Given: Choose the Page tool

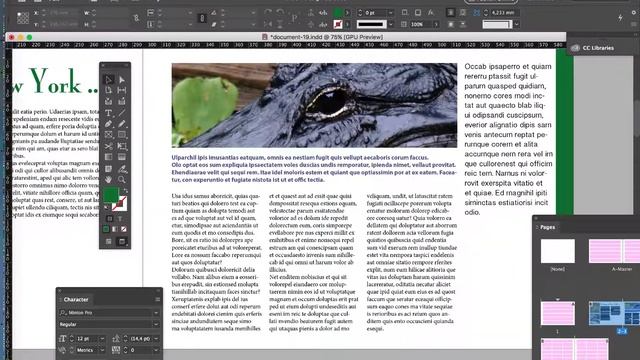Looking at the screenshot, I should coord(109,90).
